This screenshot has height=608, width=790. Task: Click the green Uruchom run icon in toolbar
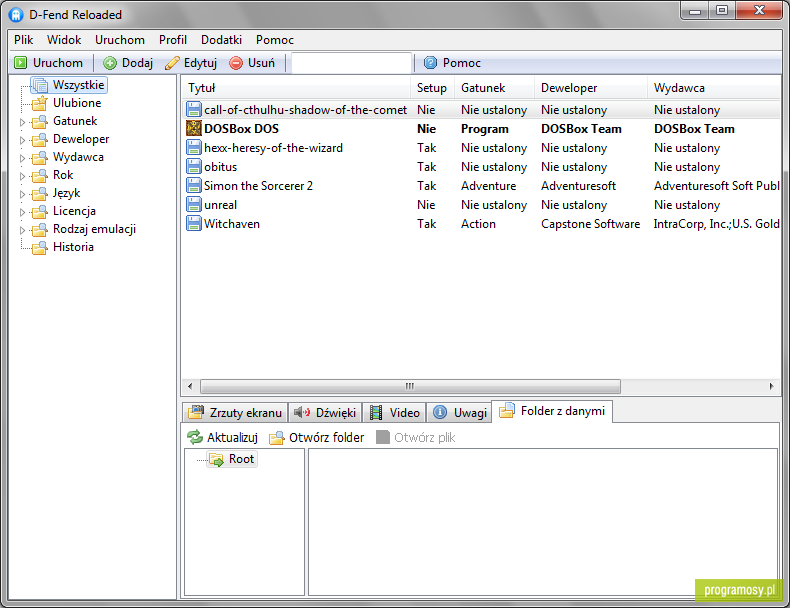[21, 63]
